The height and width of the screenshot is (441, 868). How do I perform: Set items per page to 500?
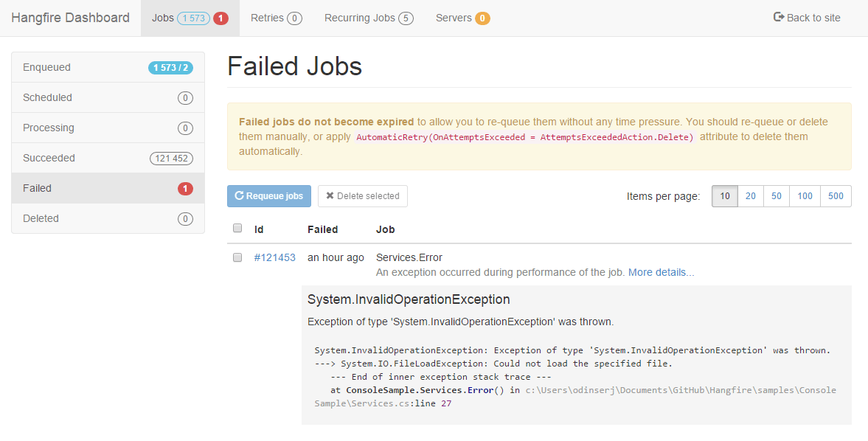[836, 196]
